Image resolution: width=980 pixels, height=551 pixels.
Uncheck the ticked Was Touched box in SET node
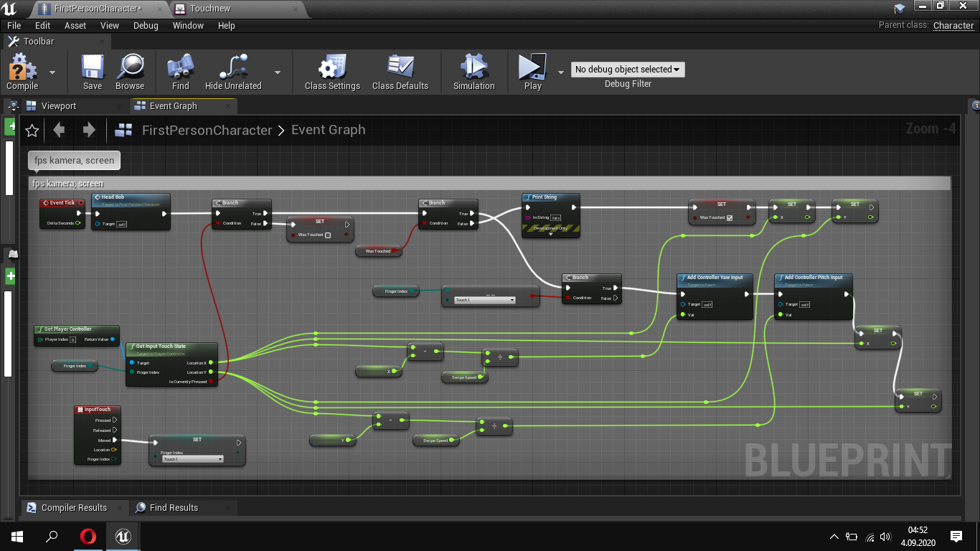pyautogui.click(x=730, y=217)
